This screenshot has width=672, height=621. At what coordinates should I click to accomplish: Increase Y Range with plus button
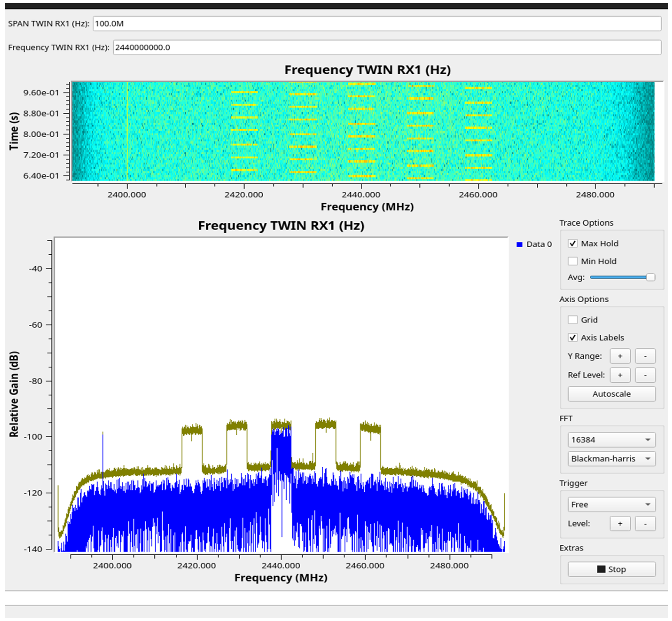click(620, 356)
